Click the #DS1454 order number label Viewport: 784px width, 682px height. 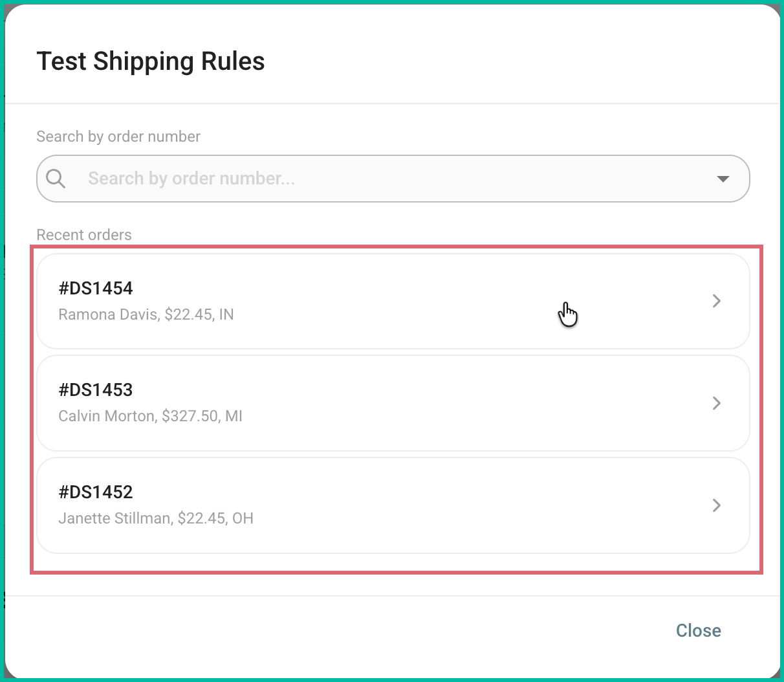(x=95, y=288)
